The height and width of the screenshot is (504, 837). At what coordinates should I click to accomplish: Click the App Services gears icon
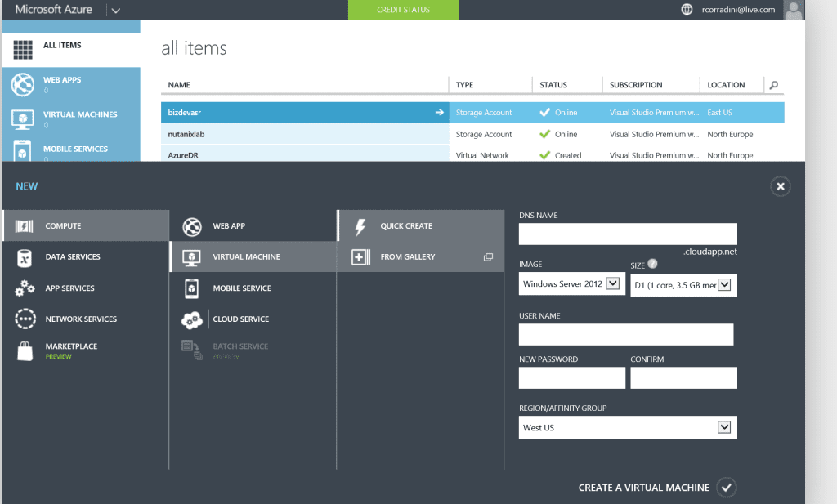25,288
